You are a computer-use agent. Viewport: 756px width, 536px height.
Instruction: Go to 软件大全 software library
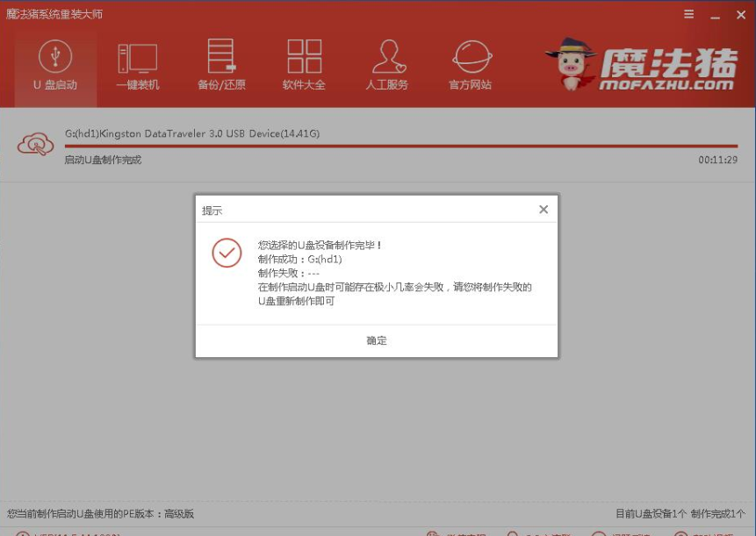(304, 66)
